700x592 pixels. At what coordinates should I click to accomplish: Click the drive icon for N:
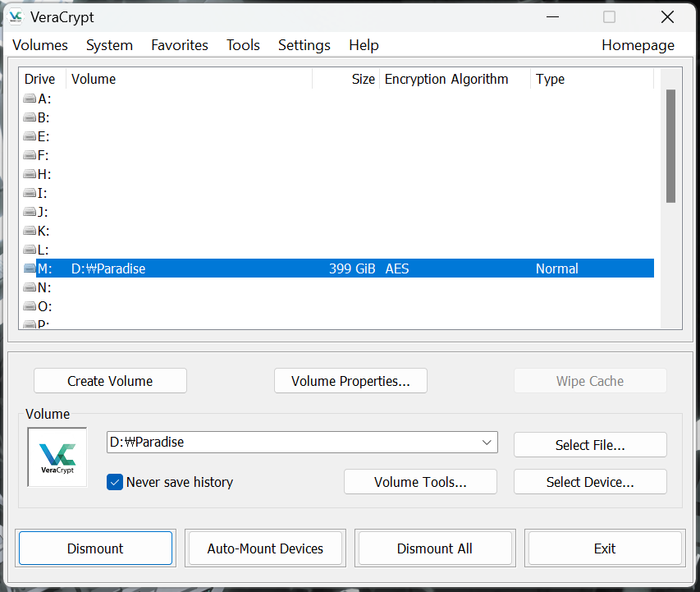(x=30, y=287)
